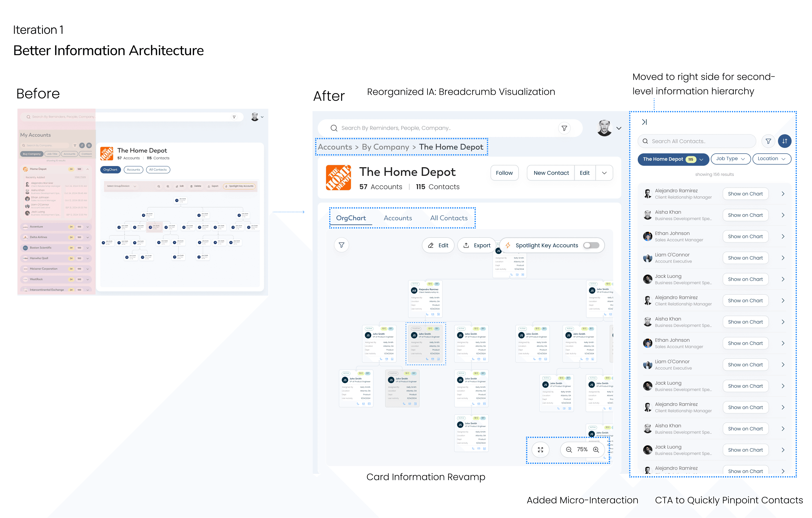
Task: Click the fullscreen expand icon on the org chart
Action: pyautogui.click(x=540, y=449)
